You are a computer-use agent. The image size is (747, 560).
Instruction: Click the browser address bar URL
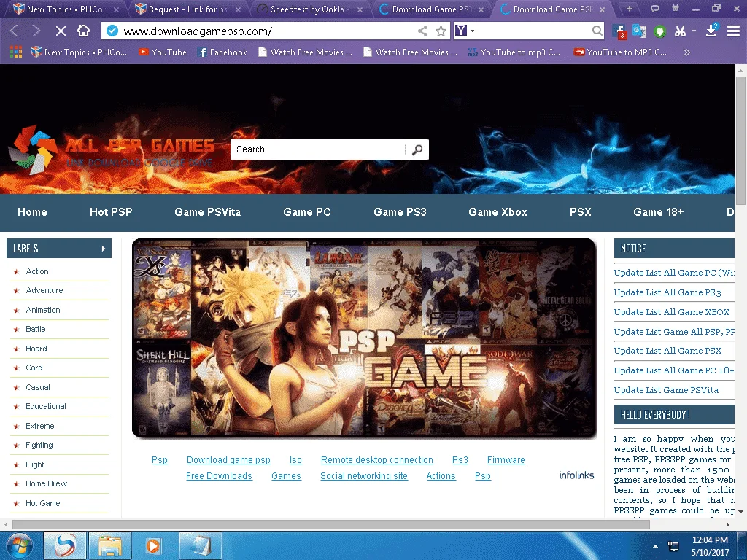point(198,31)
